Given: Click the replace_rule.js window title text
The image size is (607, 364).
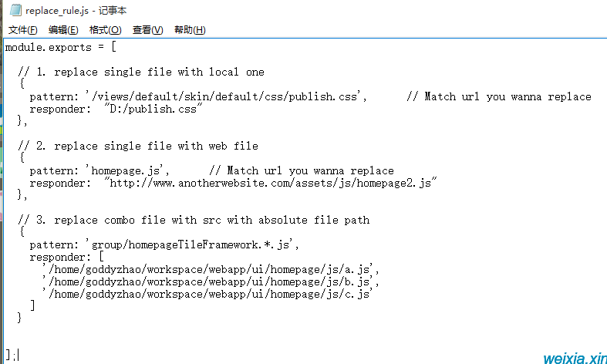Looking at the screenshot, I should 76,11.
